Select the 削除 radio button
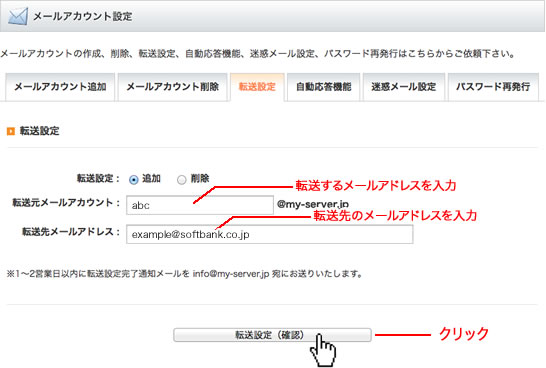 click(x=181, y=180)
